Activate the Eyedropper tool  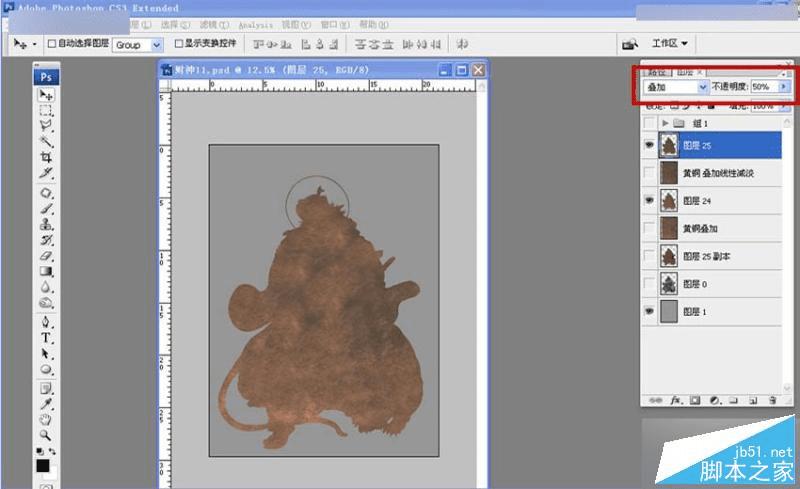[46, 403]
